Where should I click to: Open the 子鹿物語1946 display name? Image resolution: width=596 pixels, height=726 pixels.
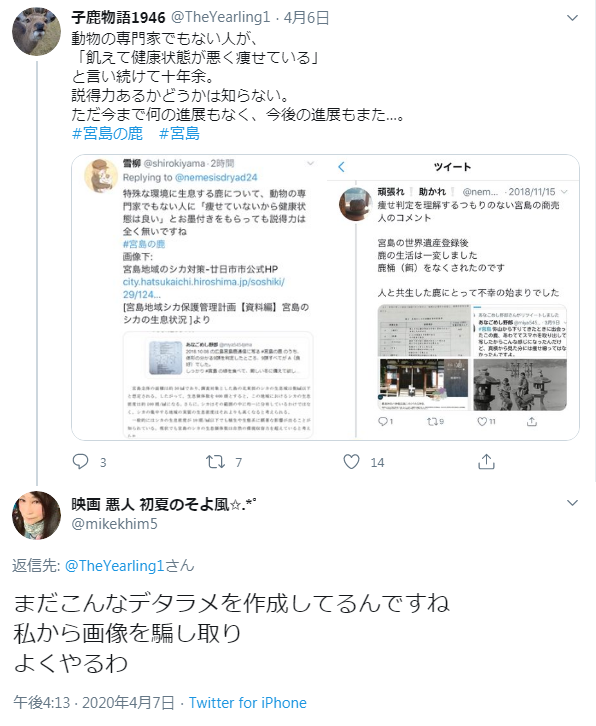[119, 18]
